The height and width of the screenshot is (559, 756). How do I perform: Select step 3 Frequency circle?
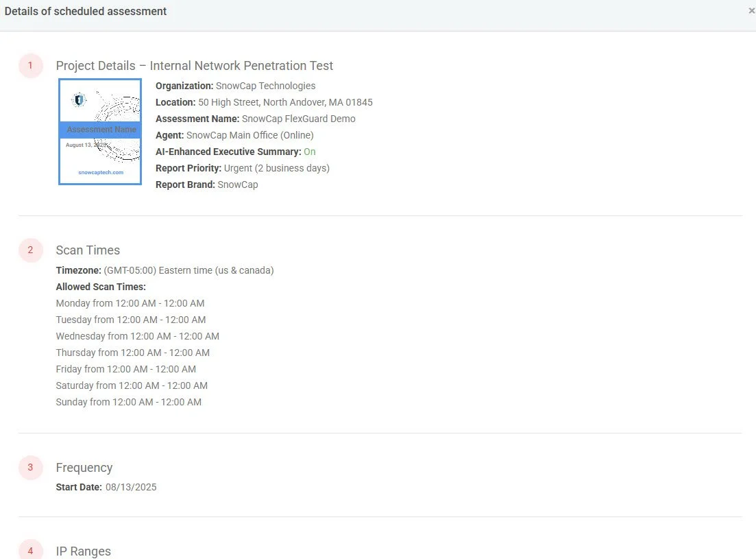click(x=30, y=467)
